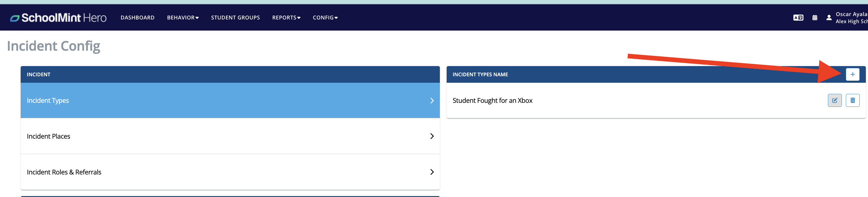This screenshot has width=868, height=197.
Task: Open the Reports dropdown menu
Action: click(286, 18)
